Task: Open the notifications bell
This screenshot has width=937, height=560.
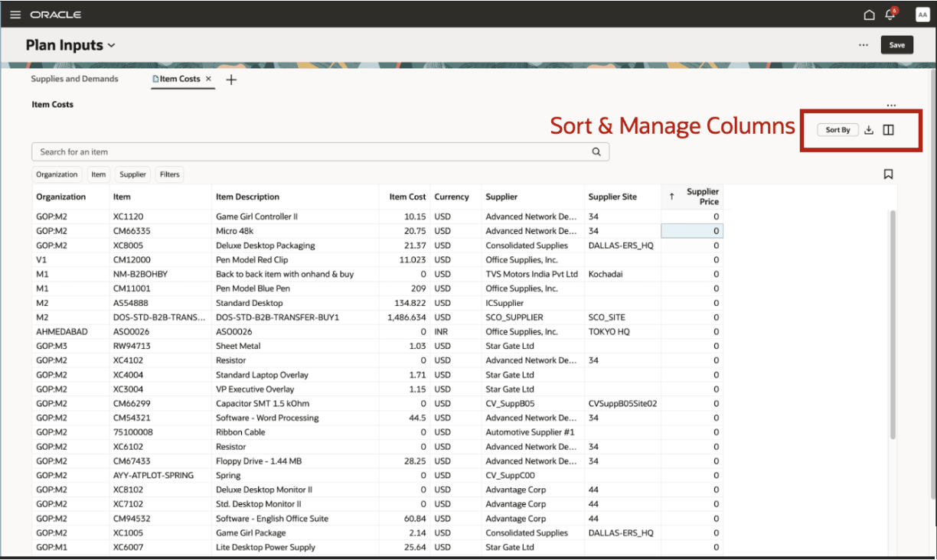Action: pos(890,14)
